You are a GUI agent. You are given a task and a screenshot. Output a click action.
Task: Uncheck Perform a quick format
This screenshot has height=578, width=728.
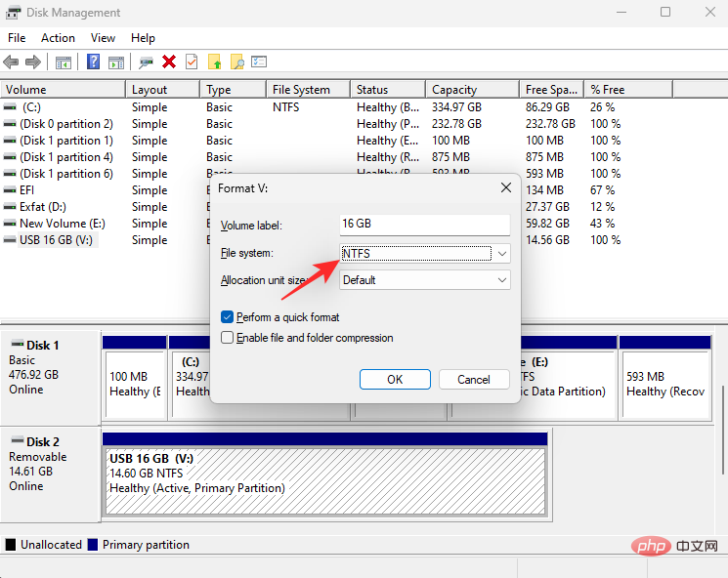(227, 317)
